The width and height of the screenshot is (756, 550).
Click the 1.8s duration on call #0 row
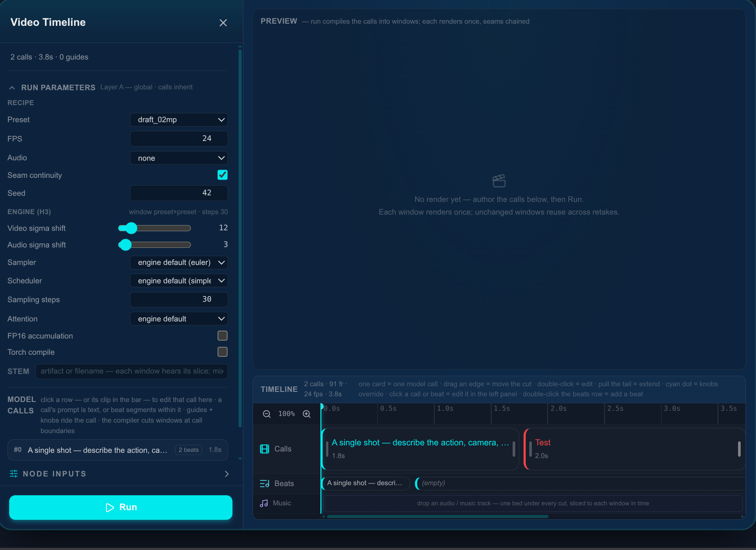(215, 450)
